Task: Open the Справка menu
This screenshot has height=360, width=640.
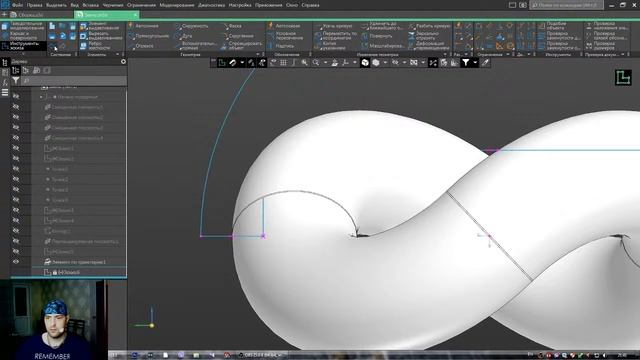Action: click(311, 5)
